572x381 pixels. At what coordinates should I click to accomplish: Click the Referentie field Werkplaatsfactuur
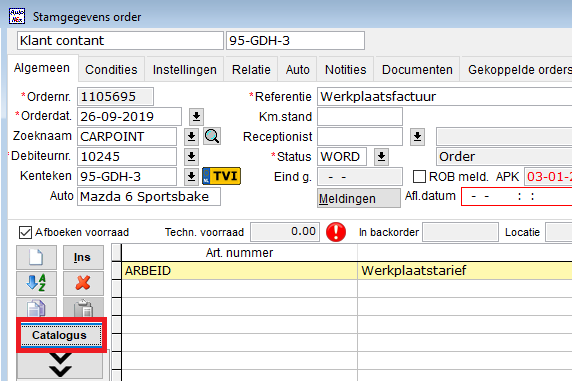[445, 97]
